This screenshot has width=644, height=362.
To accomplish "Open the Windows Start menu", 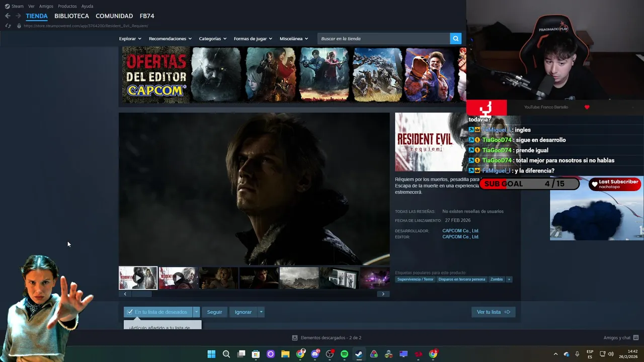I will 211,354.
